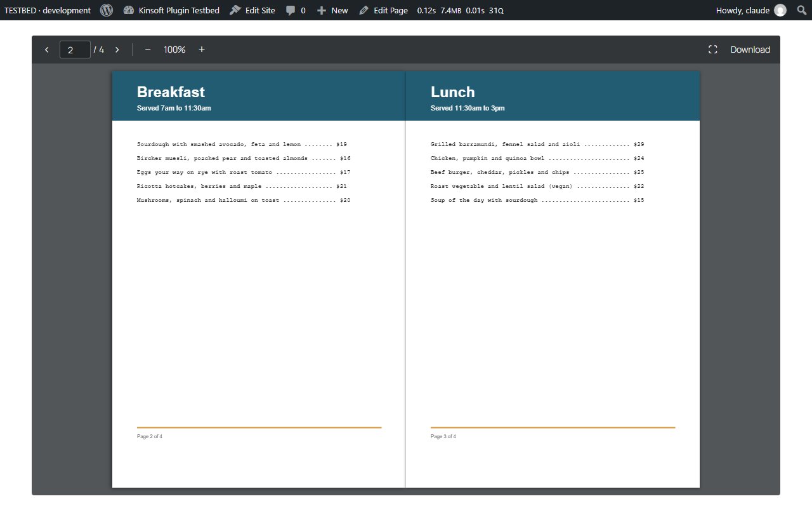Open comments via the speech bubble icon
Viewport: 812px width, 508px height.
coord(291,11)
